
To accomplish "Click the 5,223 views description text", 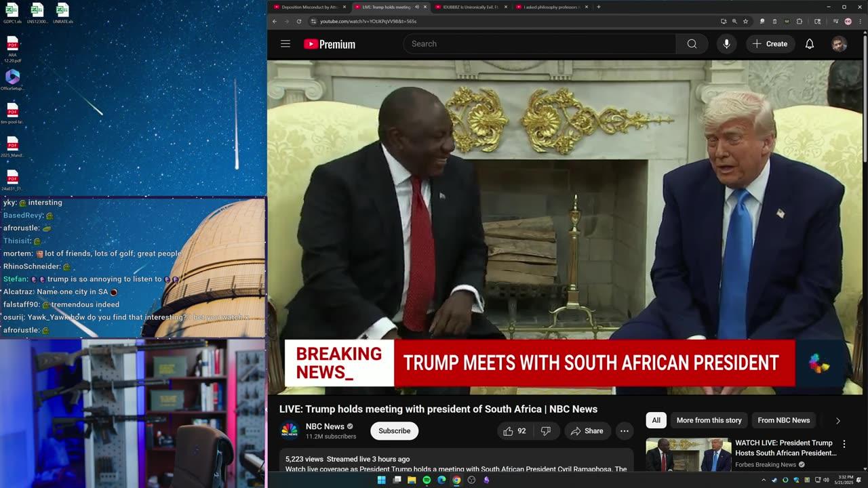I will pyautogui.click(x=347, y=459).
